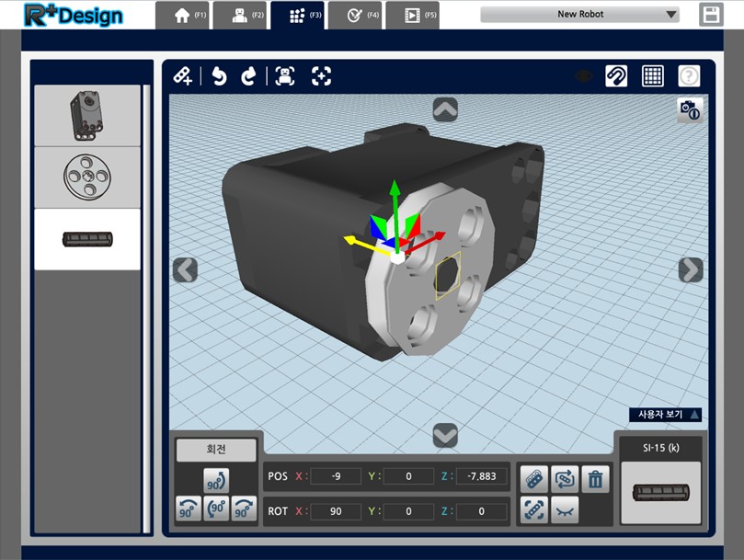Select the round horn part thumbnail
Screen dimensions: 744x560
click(87, 177)
